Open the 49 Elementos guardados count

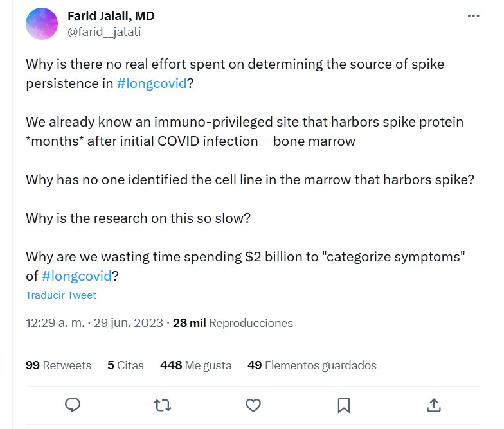point(312,365)
